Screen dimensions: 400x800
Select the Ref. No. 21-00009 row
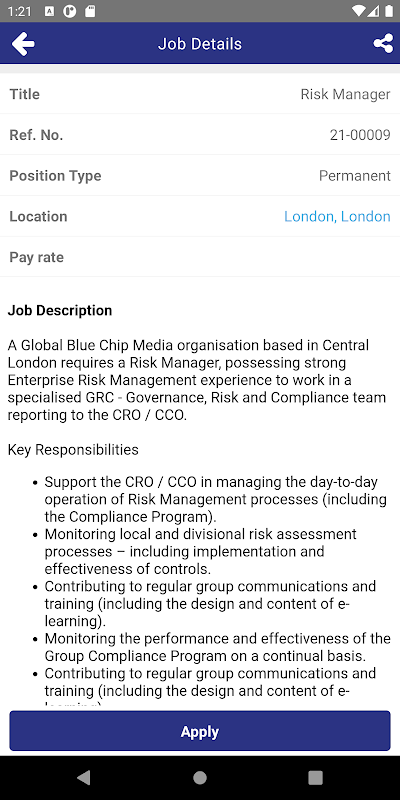tap(200, 135)
